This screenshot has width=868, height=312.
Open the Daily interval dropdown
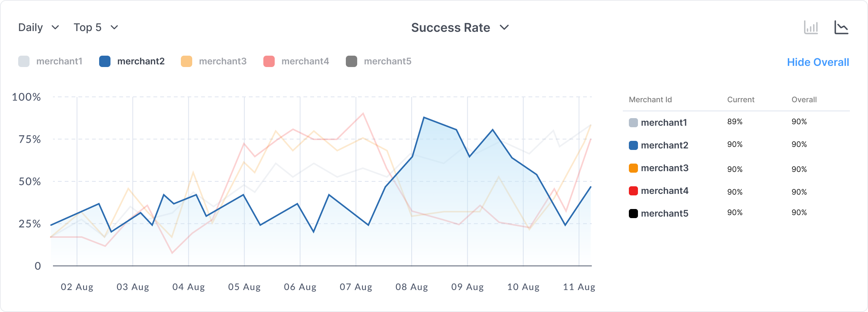pyautogui.click(x=39, y=27)
